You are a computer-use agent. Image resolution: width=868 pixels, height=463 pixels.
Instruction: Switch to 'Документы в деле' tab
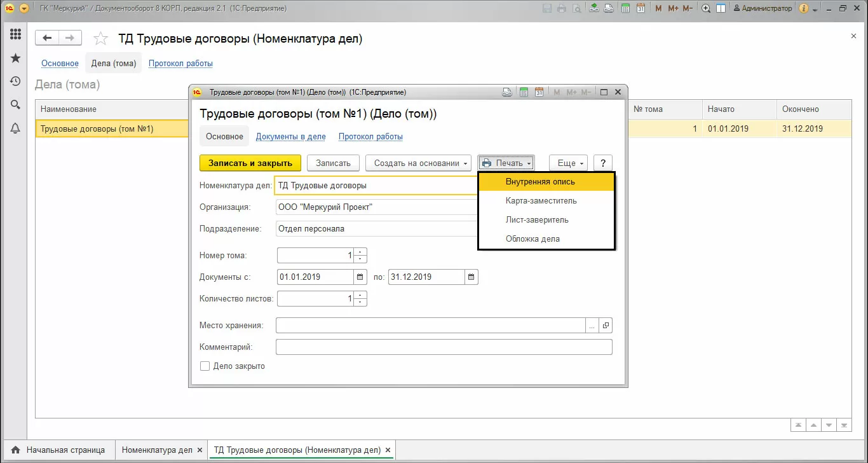pyautogui.click(x=290, y=137)
